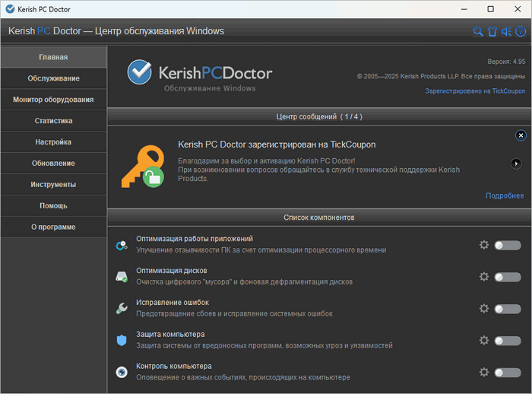This screenshot has width=532, height=394.
Task: Select the Главная sidebar tab
Action: [x=54, y=57]
